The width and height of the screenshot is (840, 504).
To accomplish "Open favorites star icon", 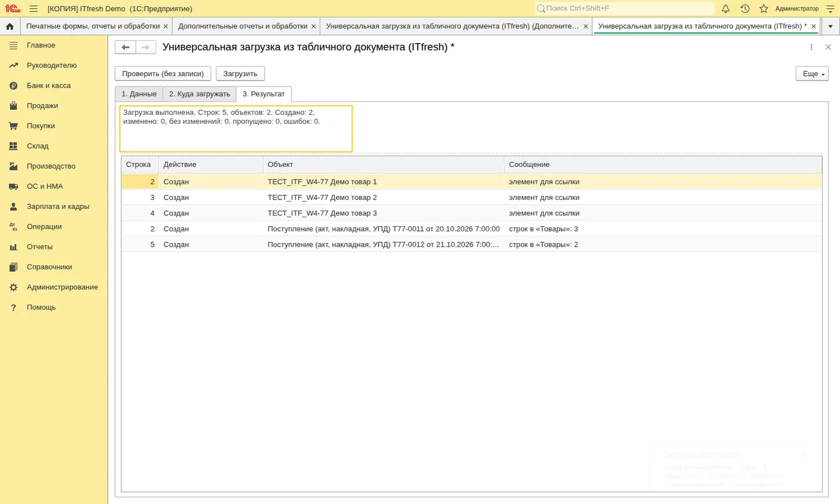I will (x=764, y=8).
